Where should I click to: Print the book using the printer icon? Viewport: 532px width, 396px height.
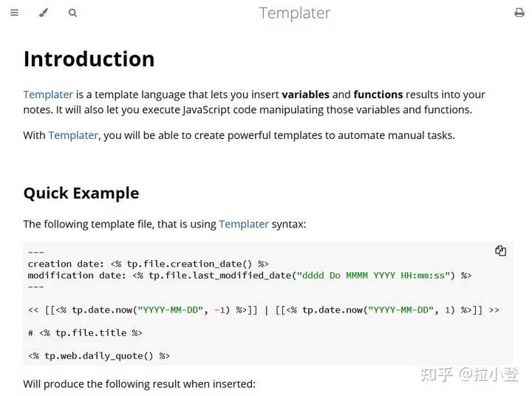[x=519, y=13]
